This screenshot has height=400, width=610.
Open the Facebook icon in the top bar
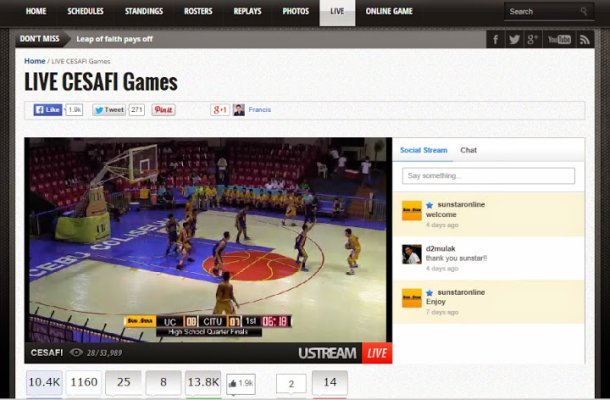(495, 39)
